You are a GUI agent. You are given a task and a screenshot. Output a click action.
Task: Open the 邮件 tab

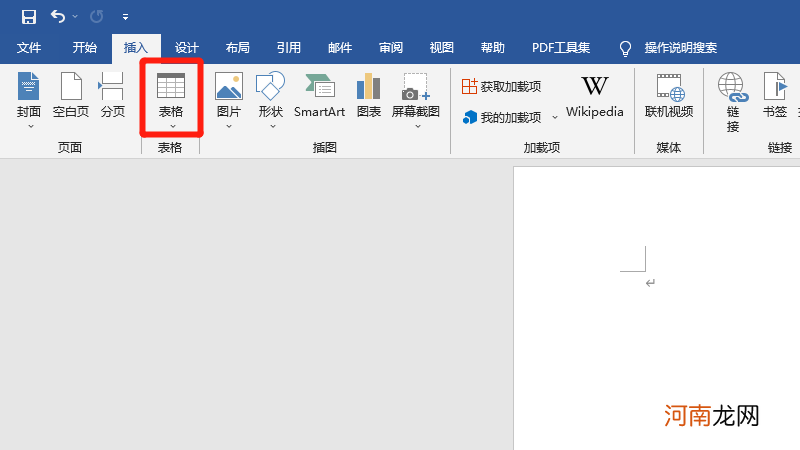click(340, 48)
